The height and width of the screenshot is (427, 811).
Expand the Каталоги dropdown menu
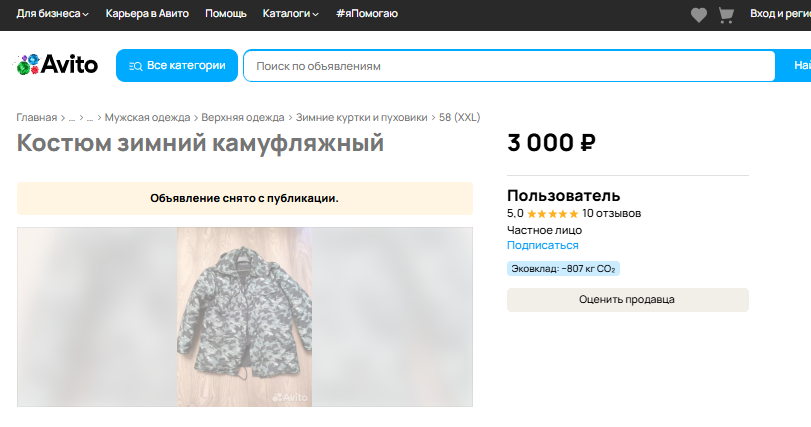click(x=290, y=14)
